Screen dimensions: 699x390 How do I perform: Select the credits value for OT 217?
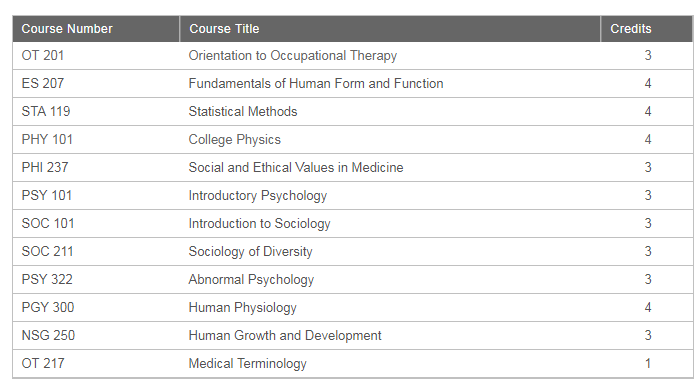pos(648,364)
